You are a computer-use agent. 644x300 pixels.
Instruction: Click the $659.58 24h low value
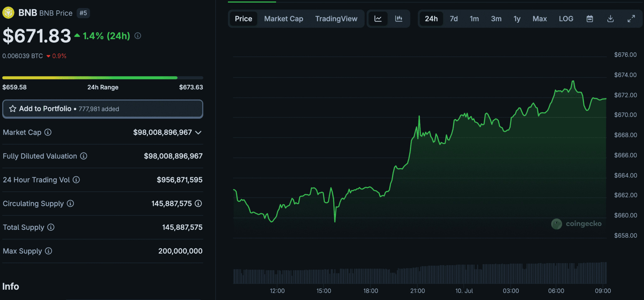click(14, 87)
